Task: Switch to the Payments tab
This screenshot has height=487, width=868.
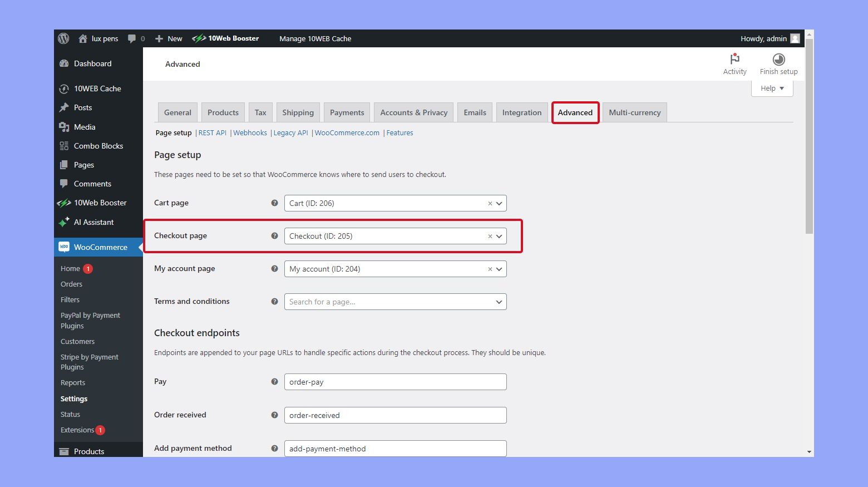Action: (x=347, y=112)
